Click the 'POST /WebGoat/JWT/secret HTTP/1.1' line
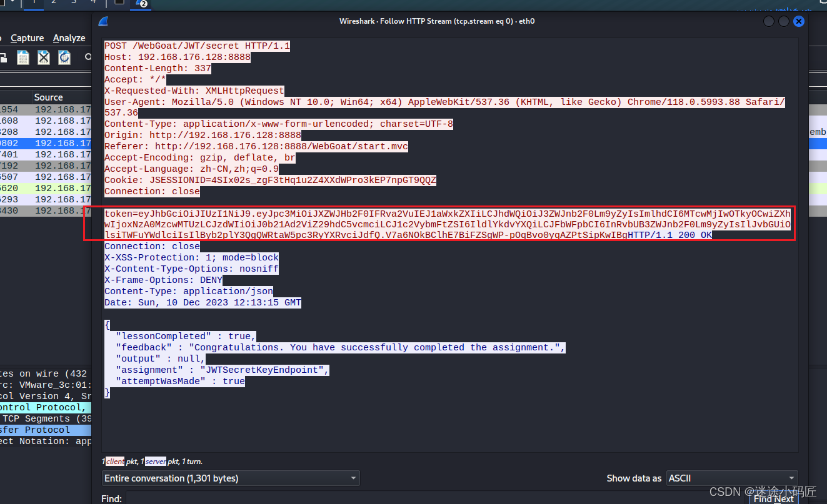827x504 pixels. coord(197,46)
